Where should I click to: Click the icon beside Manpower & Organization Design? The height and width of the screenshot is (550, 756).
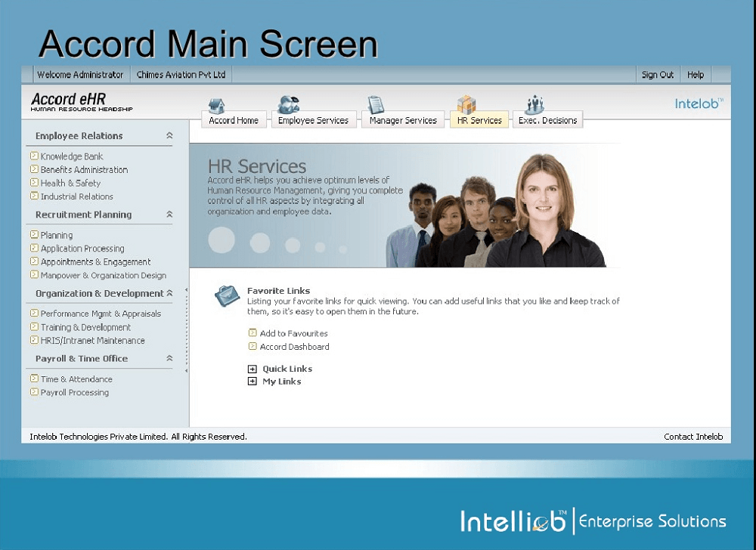(34, 274)
